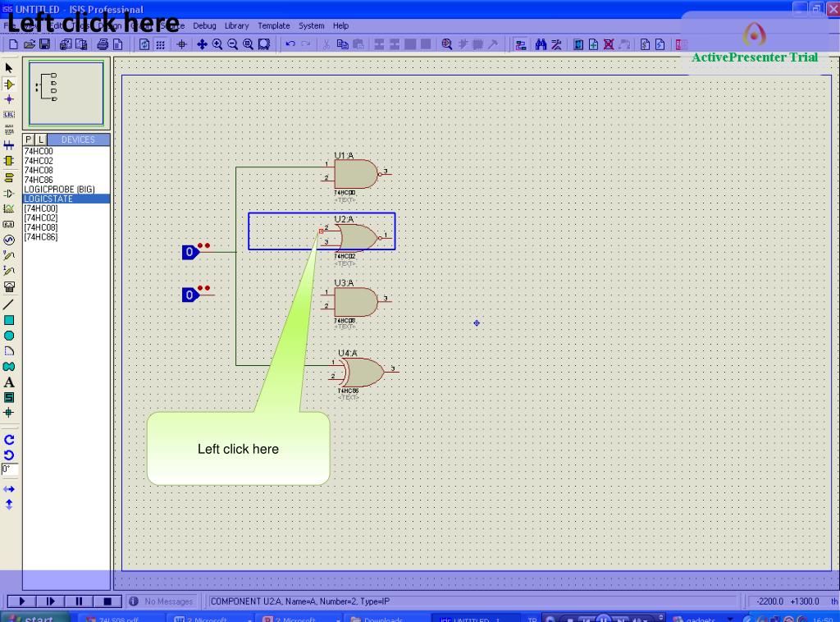Toggle the false origin crosshair icon

181,44
